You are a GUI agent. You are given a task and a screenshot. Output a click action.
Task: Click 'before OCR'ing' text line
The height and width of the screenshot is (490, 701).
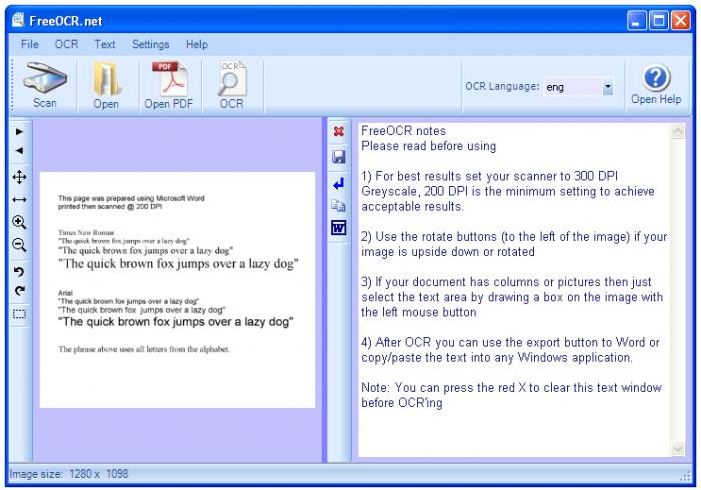(401, 403)
